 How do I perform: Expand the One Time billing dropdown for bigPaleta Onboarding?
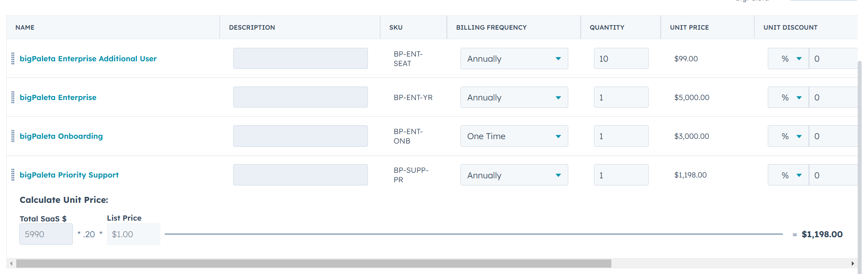coord(514,136)
